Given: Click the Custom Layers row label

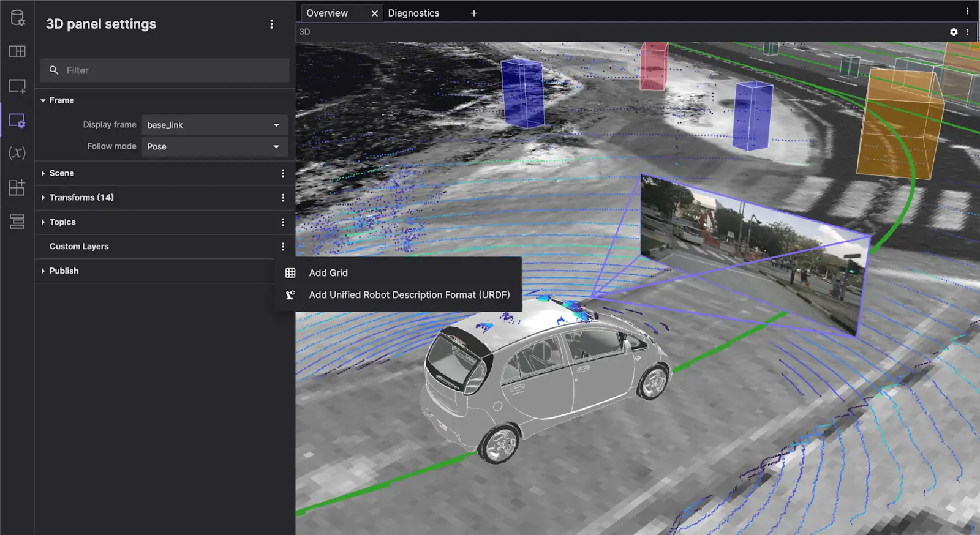Looking at the screenshot, I should coord(79,247).
